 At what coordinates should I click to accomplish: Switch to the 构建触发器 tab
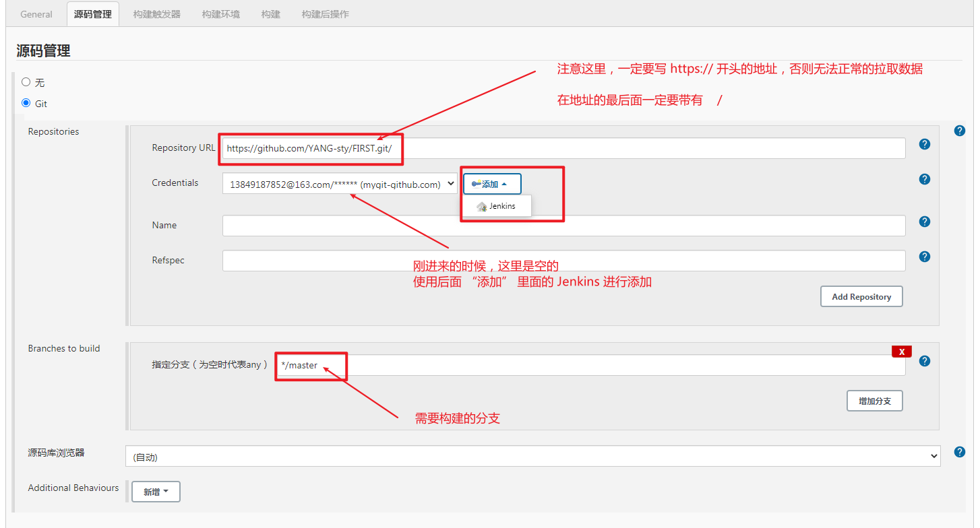(x=157, y=14)
